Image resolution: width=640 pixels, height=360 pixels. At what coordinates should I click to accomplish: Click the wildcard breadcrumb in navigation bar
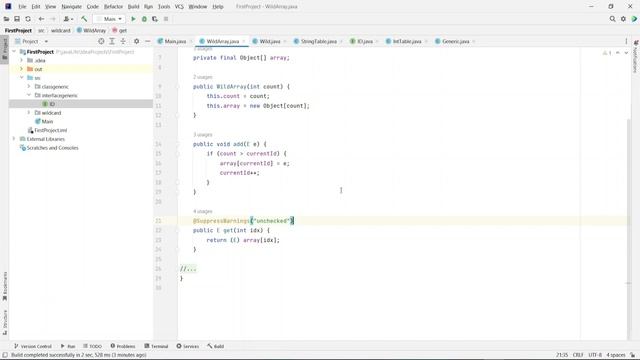(60, 31)
